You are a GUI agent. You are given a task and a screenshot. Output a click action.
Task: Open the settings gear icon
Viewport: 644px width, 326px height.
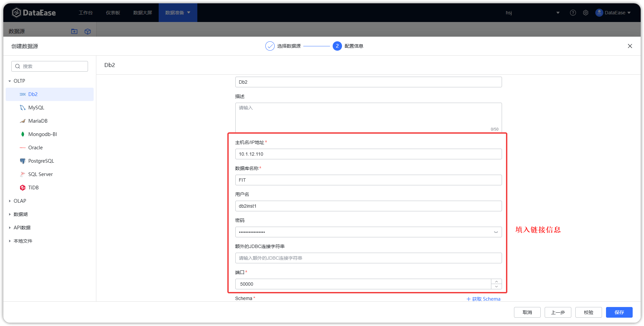[586, 13]
